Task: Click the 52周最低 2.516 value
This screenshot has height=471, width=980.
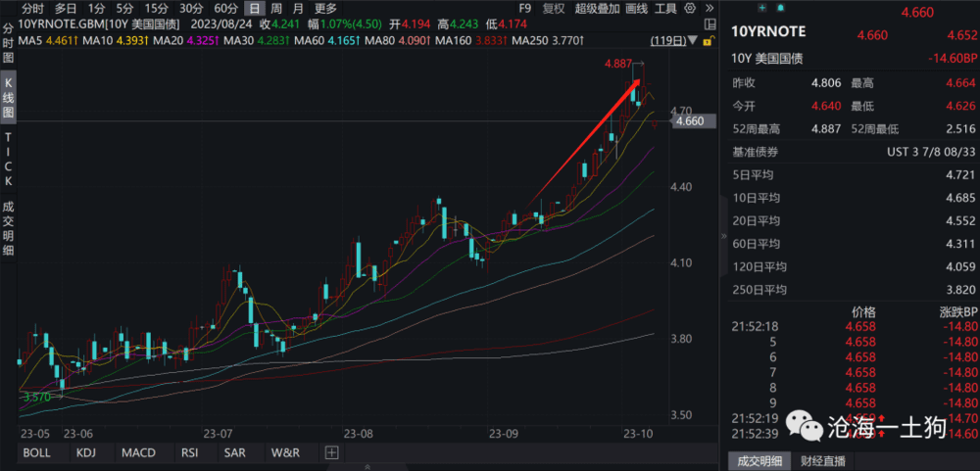Action: (x=961, y=129)
